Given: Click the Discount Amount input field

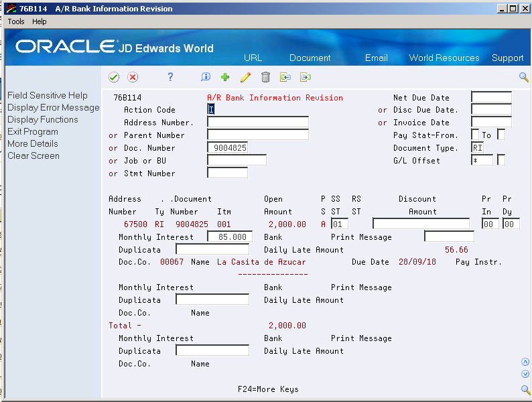Looking at the screenshot, I should click(x=421, y=224).
